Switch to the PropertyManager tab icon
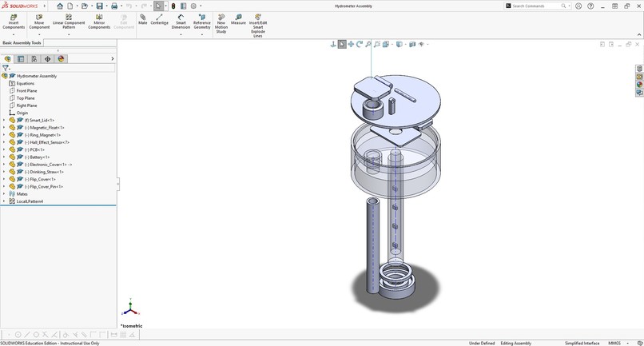644x346 pixels. pyautogui.click(x=21, y=59)
